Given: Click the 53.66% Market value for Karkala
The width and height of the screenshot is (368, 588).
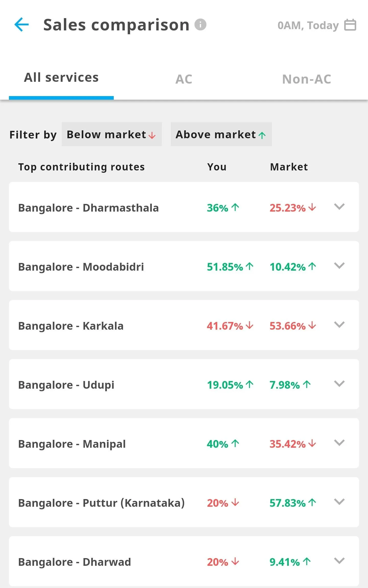Looking at the screenshot, I should (x=288, y=326).
